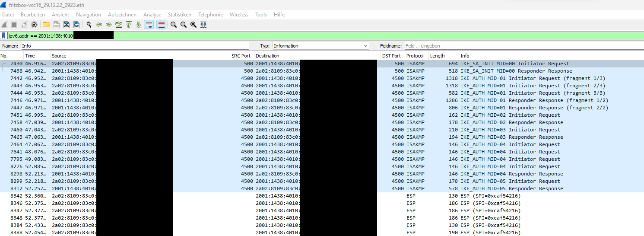Open the Aufzeichnen menu

(x=122, y=15)
